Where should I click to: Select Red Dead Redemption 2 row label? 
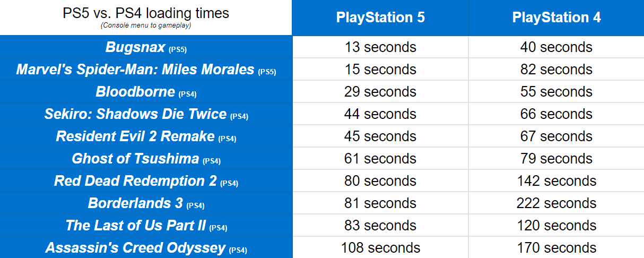click(x=146, y=181)
